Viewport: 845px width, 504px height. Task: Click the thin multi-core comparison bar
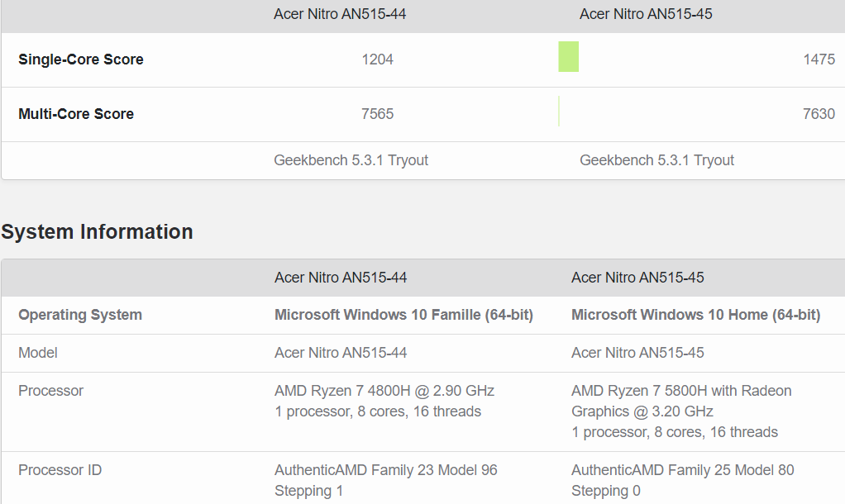point(559,111)
